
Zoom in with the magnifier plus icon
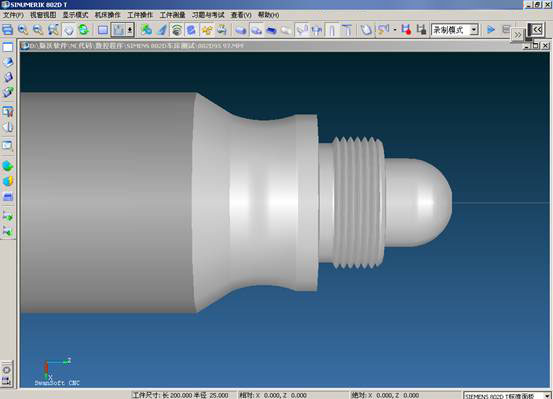coord(23,30)
